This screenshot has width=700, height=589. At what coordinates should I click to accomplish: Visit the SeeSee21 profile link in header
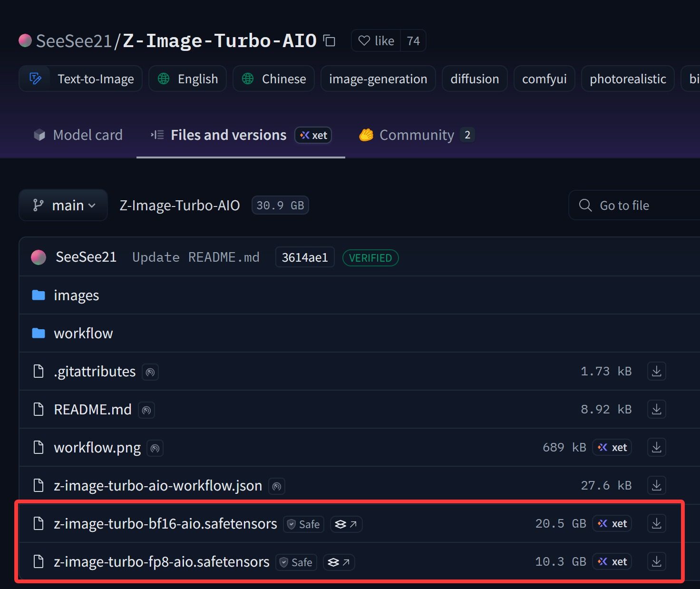[73, 41]
